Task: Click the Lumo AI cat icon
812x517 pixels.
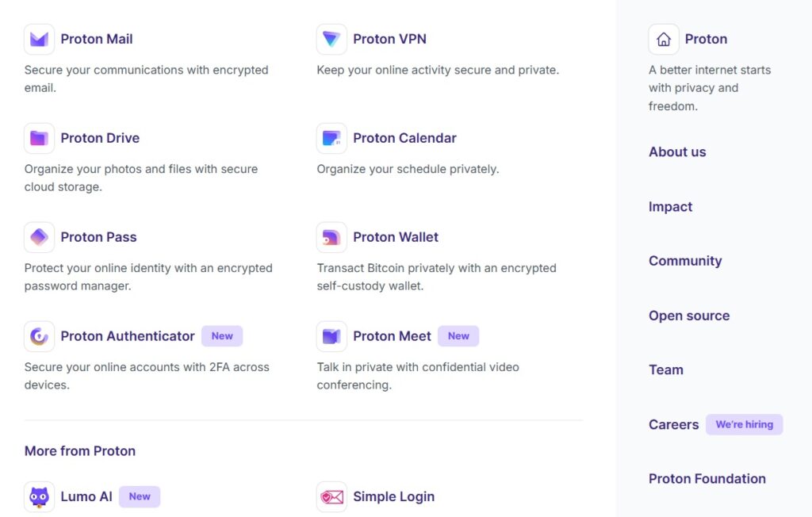Action: point(39,496)
